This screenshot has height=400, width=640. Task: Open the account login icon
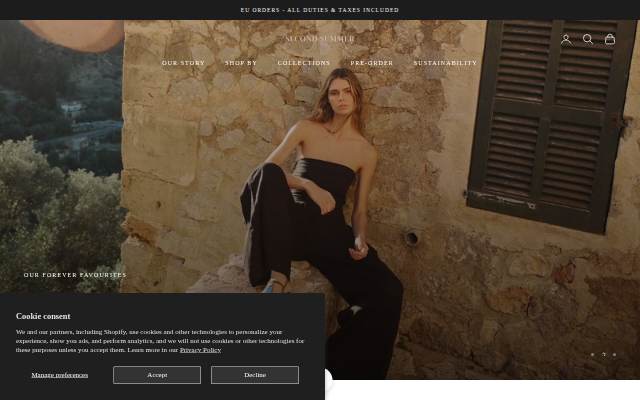click(566, 39)
